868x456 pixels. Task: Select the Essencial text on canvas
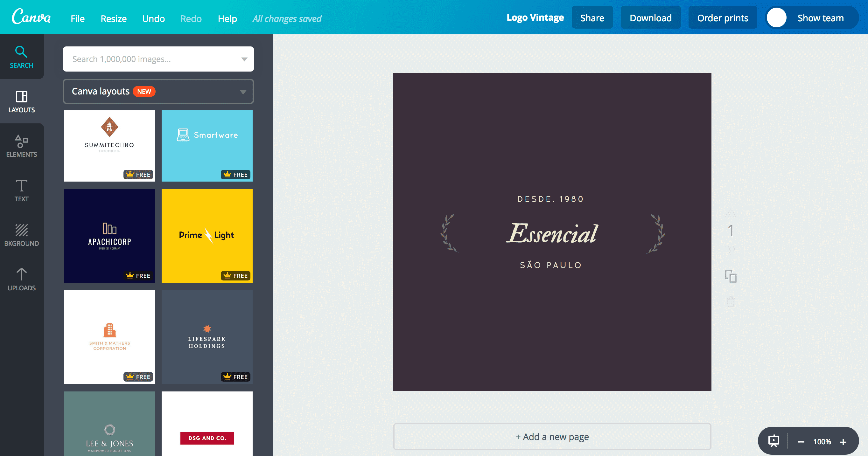(552, 233)
